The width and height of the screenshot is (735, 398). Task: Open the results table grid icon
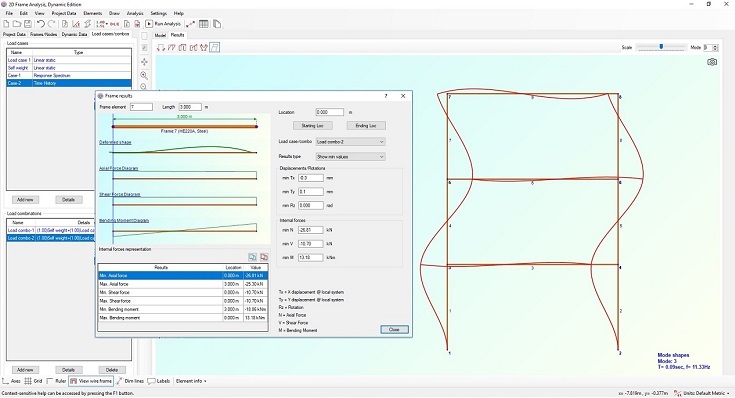[x=203, y=24]
